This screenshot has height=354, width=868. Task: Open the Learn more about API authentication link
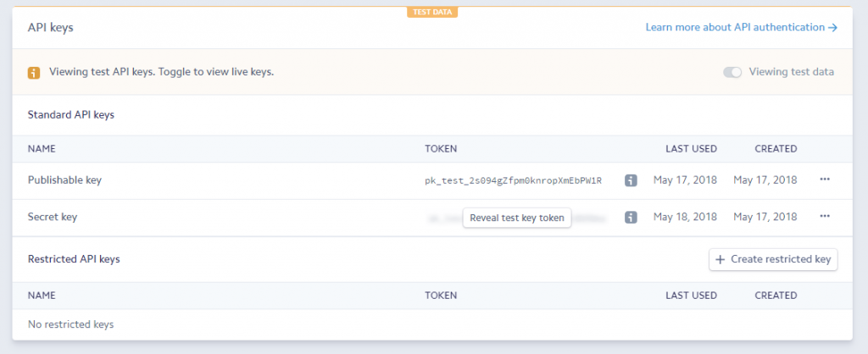[741, 27]
